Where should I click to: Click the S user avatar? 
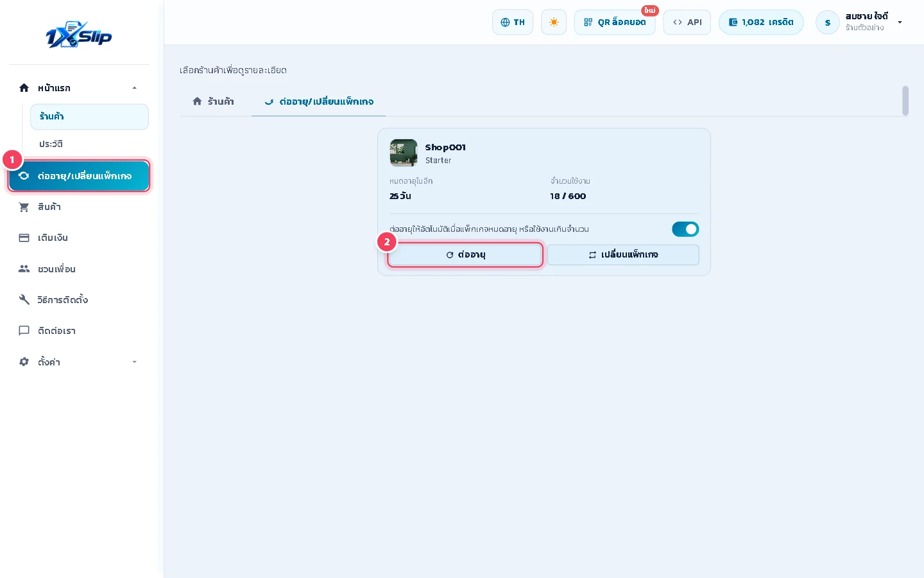pyautogui.click(x=828, y=22)
